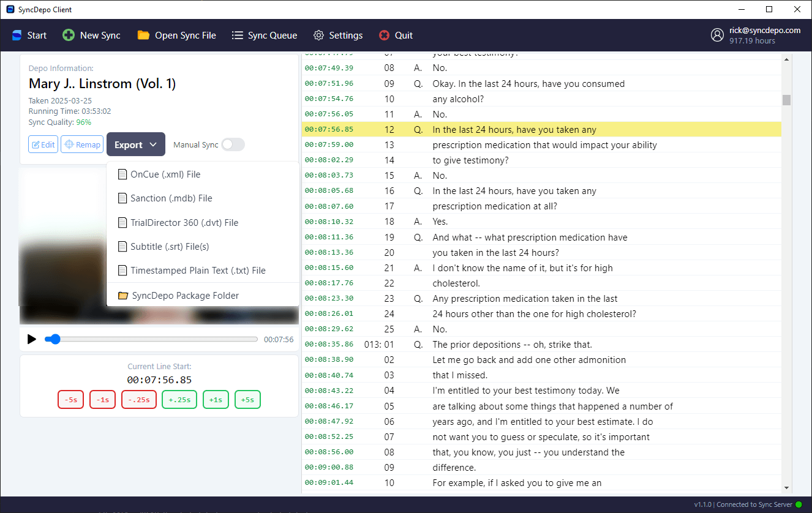Image resolution: width=812 pixels, height=513 pixels.
Task: Select TrialDirector 360 (.dvt) File export
Action: point(184,223)
